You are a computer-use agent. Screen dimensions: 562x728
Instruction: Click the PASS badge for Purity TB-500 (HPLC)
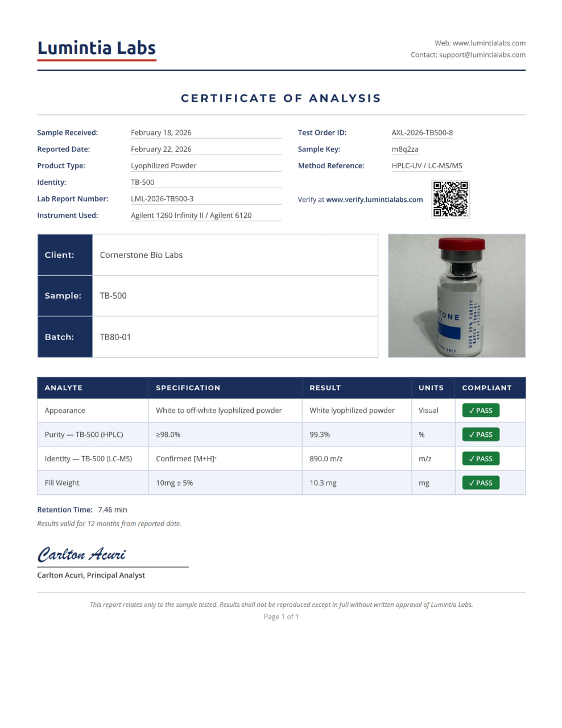pos(481,435)
